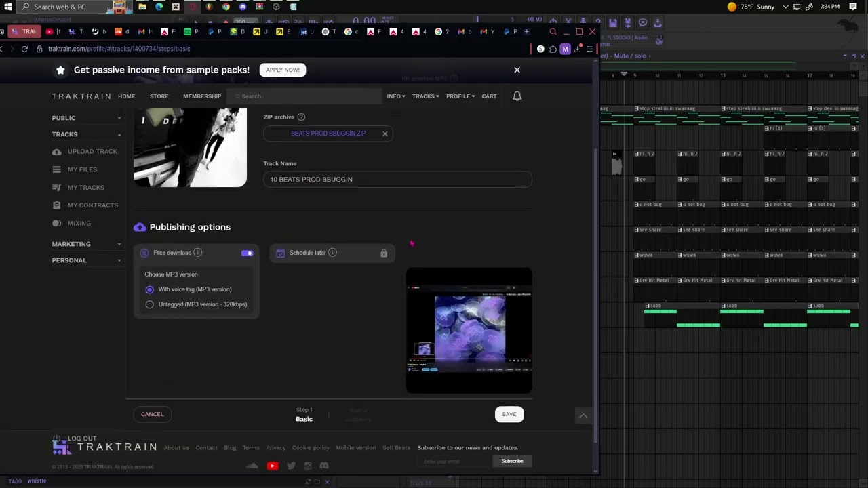868x488 pixels.
Task: Expand the Marketing sidebar section
Action: click(x=87, y=244)
